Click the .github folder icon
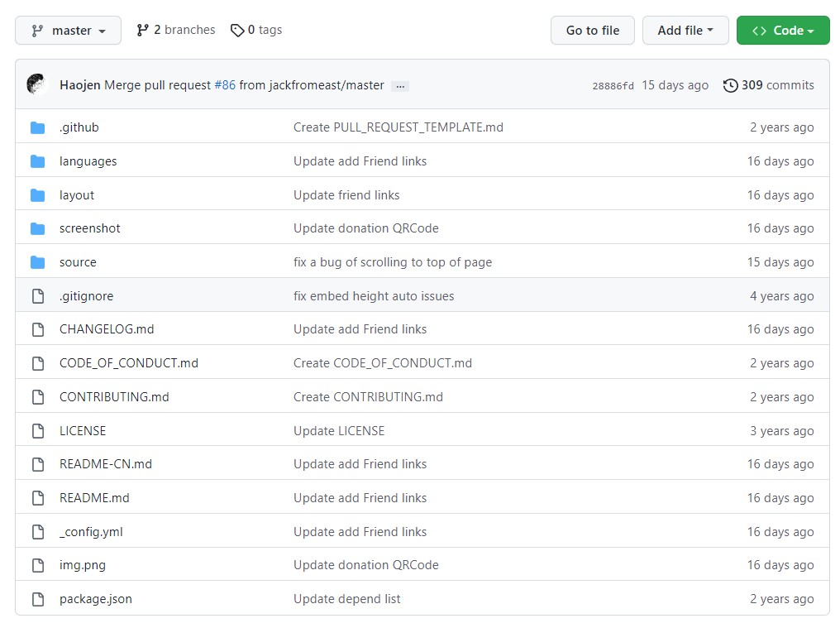Screen dimensions: 840x623 tap(37, 127)
